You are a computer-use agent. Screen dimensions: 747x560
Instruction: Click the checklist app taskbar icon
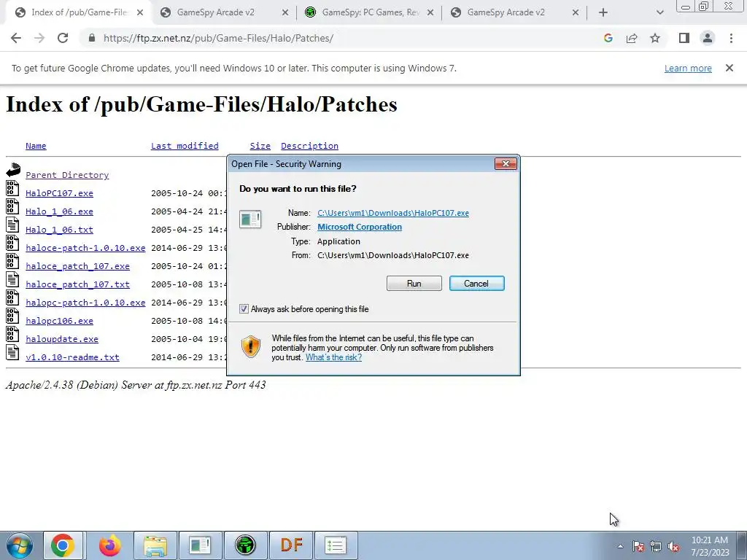pos(336,545)
